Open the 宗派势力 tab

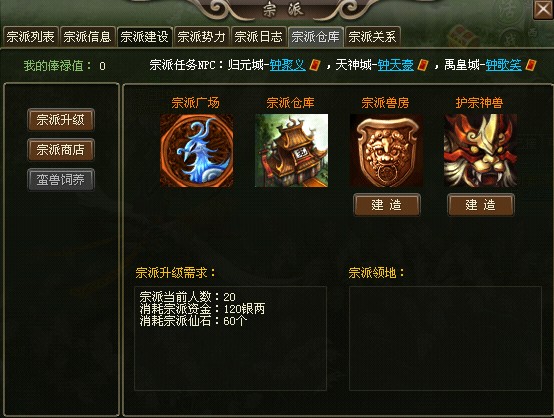pyautogui.click(x=201, y=37)
